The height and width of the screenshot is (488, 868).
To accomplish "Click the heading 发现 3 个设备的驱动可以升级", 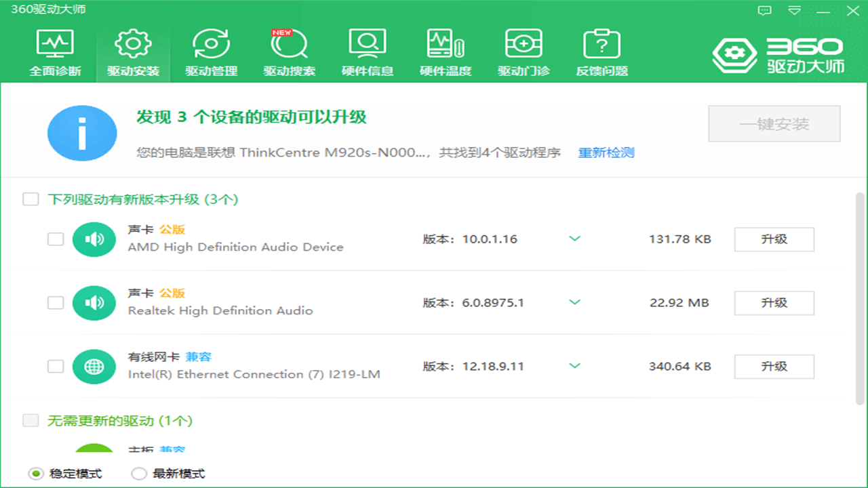I will pos(252,117).
